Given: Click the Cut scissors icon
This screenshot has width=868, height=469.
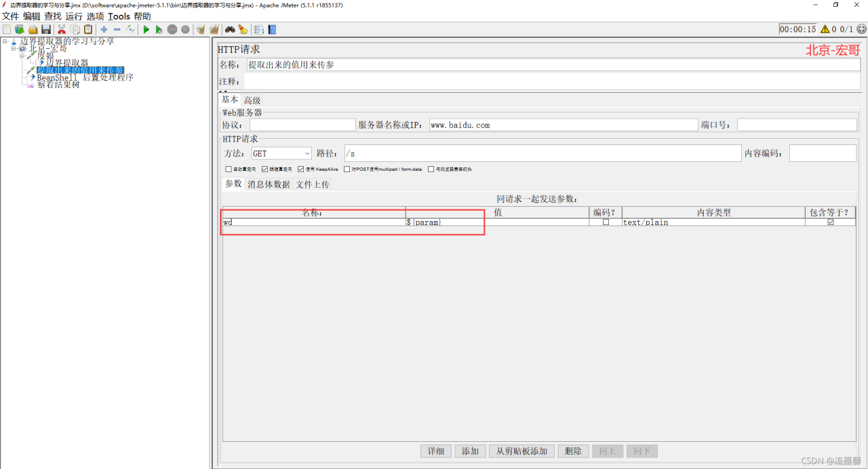Looking at the screenshot, I should 62,29.
